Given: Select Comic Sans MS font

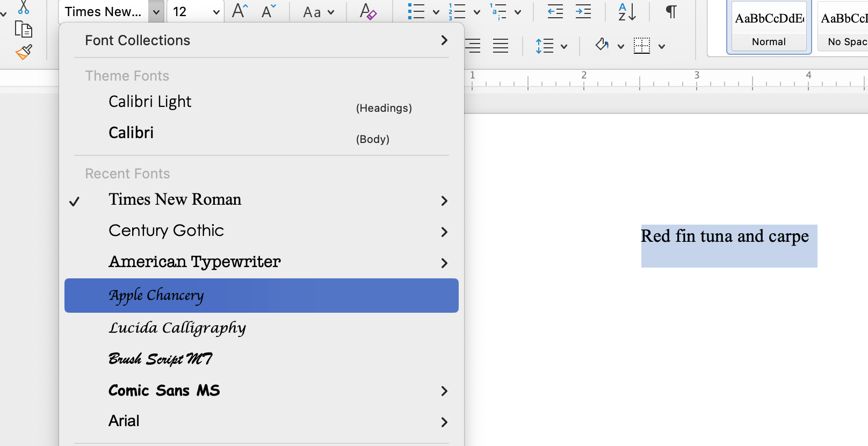Looking at the screenshot, I should [262, 391].
